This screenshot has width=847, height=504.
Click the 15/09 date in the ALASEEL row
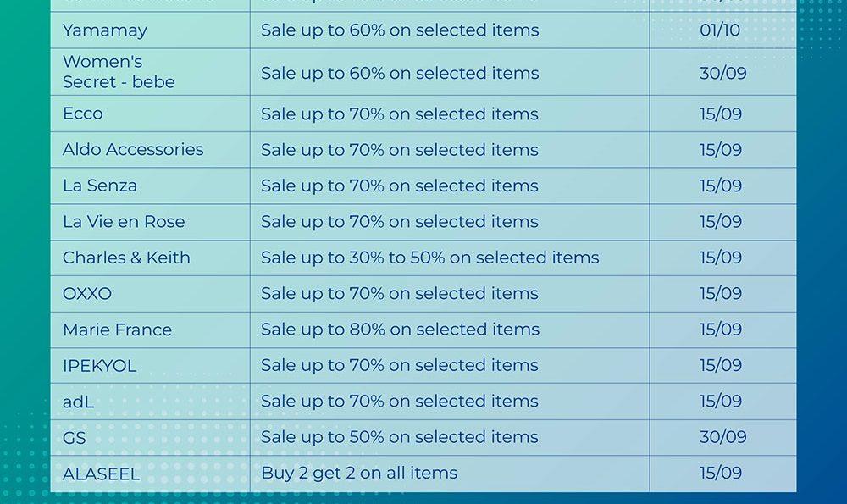721,474
